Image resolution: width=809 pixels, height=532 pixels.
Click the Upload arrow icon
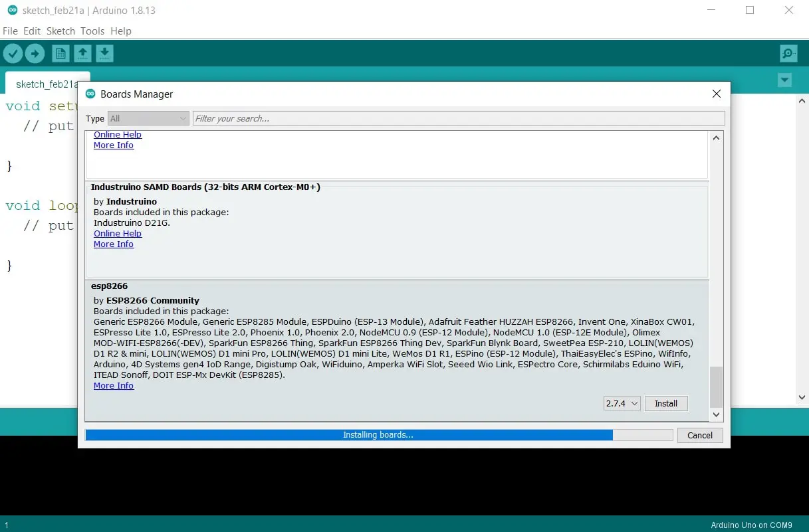(x=35, y=54)
